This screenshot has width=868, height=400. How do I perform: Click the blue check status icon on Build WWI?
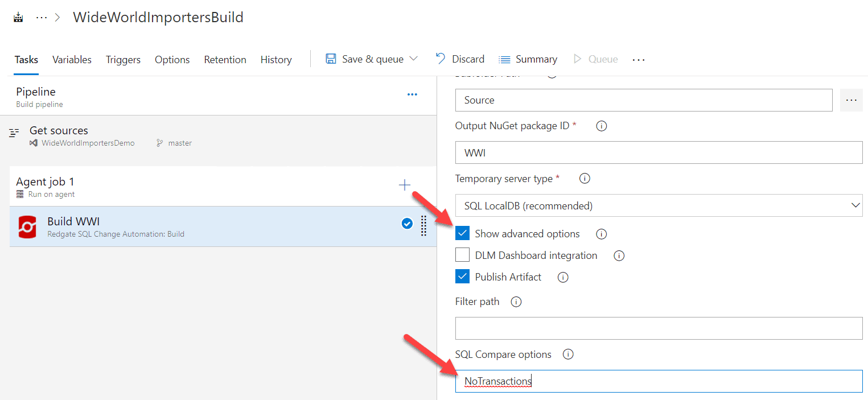point(407,224)
